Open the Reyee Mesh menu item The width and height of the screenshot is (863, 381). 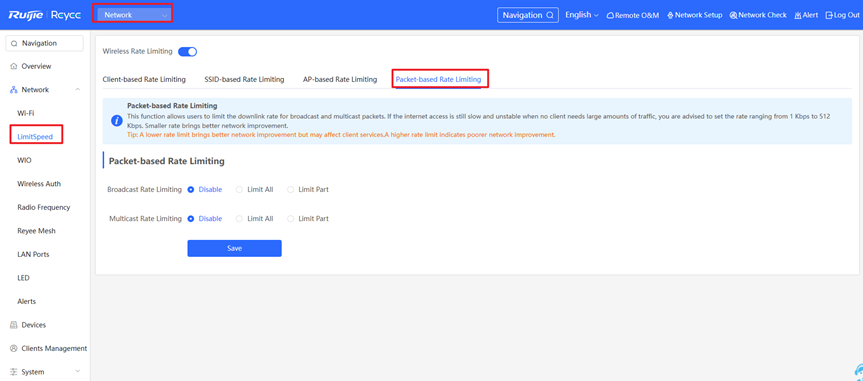(36, 231)
